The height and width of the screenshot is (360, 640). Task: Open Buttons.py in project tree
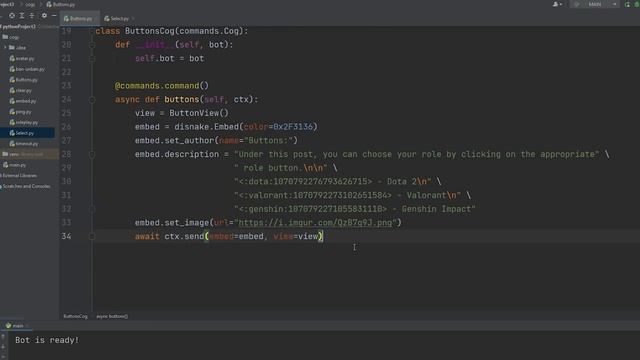point(24,80)
